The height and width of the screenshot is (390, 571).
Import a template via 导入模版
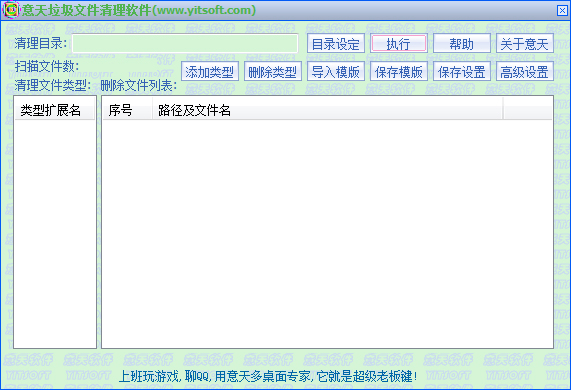point(335,71)
